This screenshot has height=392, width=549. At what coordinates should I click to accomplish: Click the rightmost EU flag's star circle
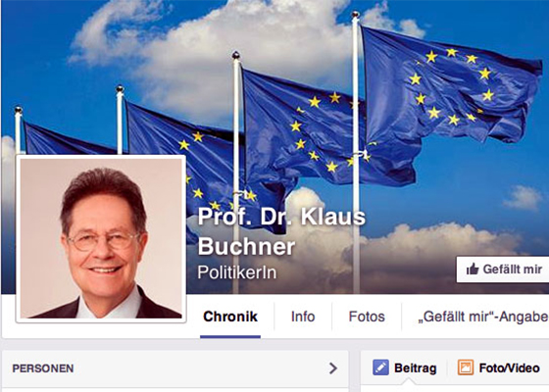pyautogui.click(x=452, y=87)
